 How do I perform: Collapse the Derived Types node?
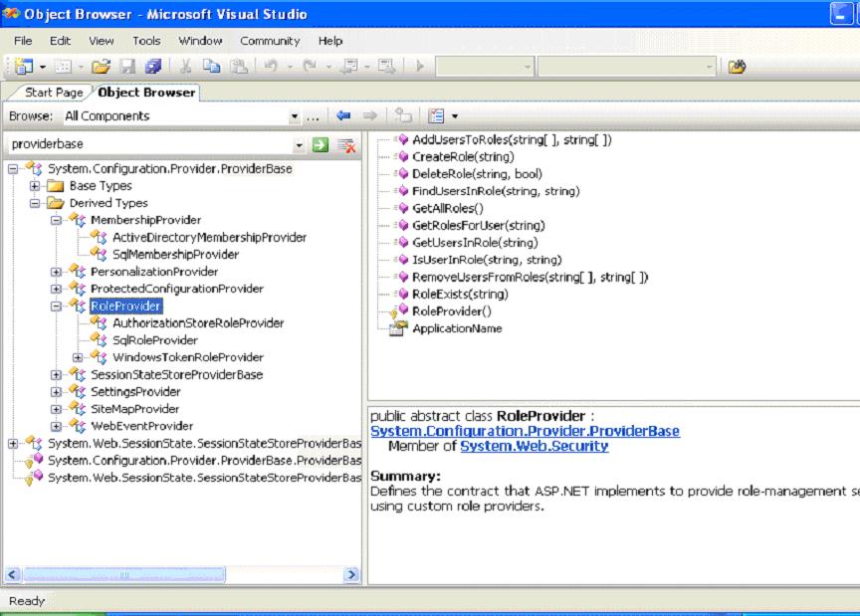pos(35,203)
